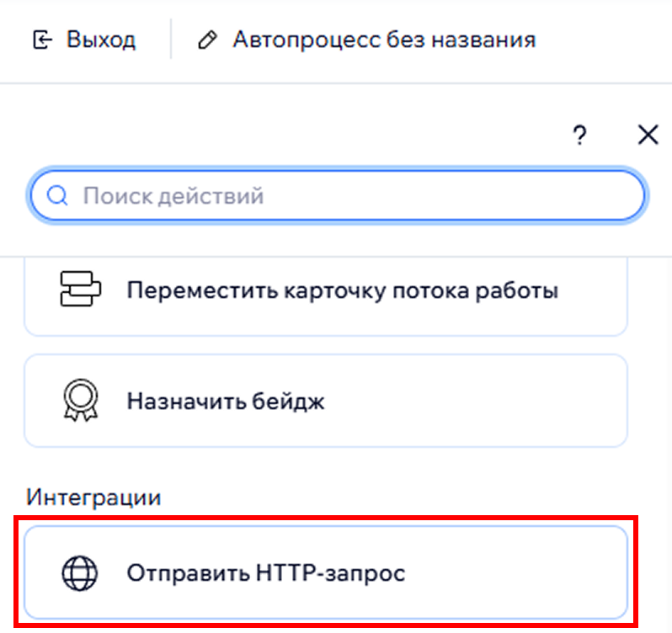The width and height of the screenshot is (672, 633).
Task: Click the divider between Выход and the title
Action: pyautogui.click(x=171, y=40)
